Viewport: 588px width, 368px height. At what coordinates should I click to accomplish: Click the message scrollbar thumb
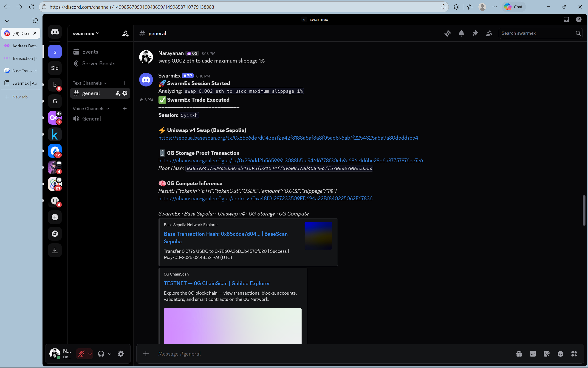584,210
